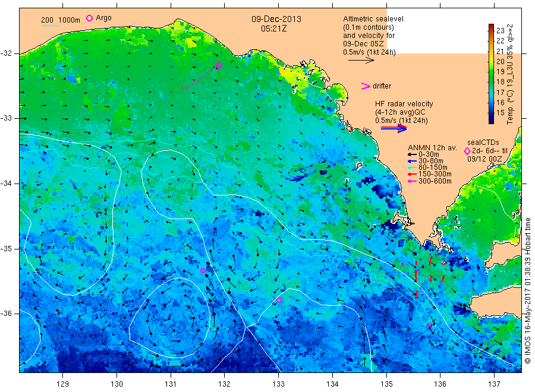
Task: Click the 'Argo' legend label
Action: tap(103, 18)
